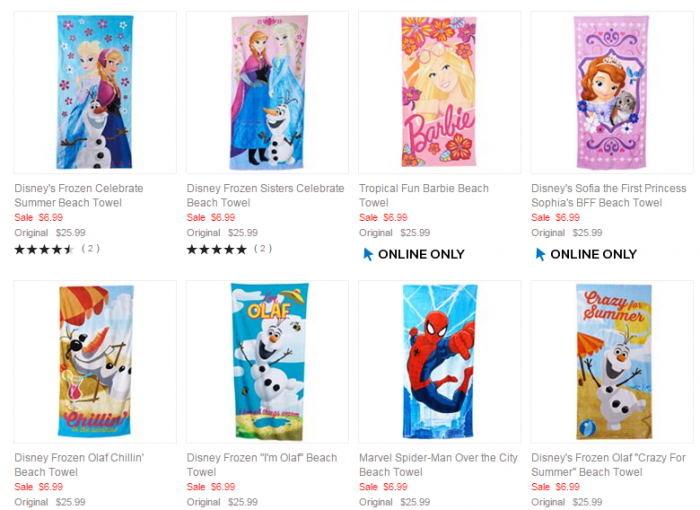The height and width of the screenshot is (510, 700).
Task: Open Disney's Frozen Celebrate Summer towel image
Action: click(x=95, y=92)
